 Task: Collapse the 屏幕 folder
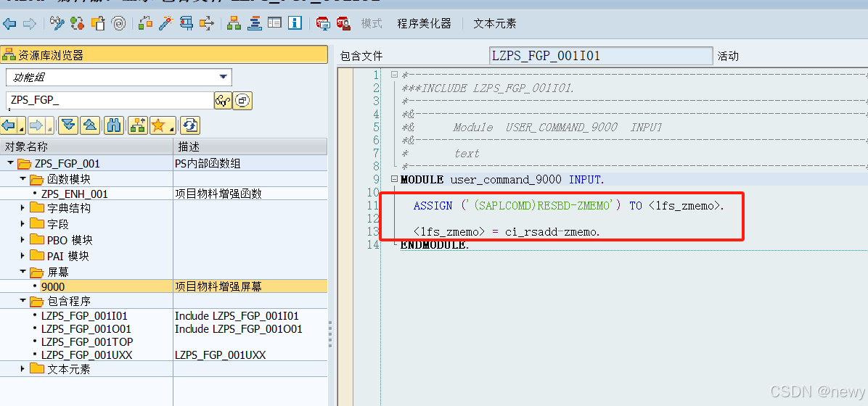click(x=22, y=272)
